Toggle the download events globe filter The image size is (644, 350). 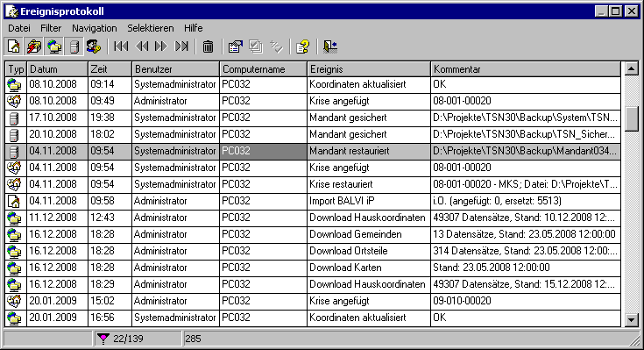tap(54, 46)
